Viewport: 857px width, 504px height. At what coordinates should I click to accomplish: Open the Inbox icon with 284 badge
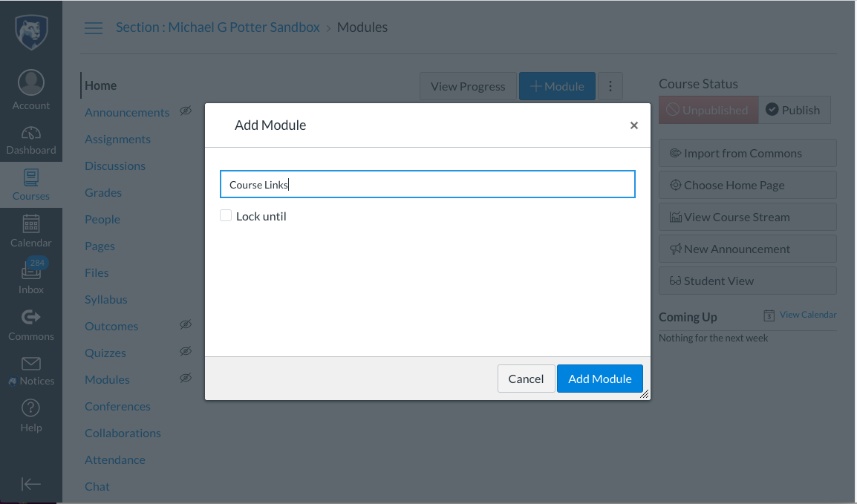point(31,269)
